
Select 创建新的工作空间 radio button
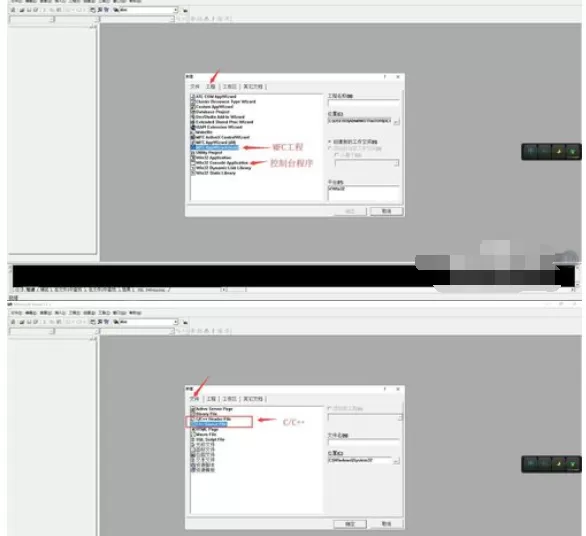(x=330, y=142)
